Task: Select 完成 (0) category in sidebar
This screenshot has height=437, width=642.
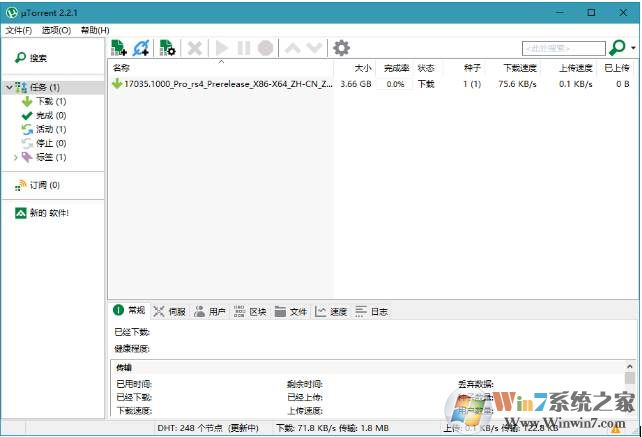Action: pos(51,115)
